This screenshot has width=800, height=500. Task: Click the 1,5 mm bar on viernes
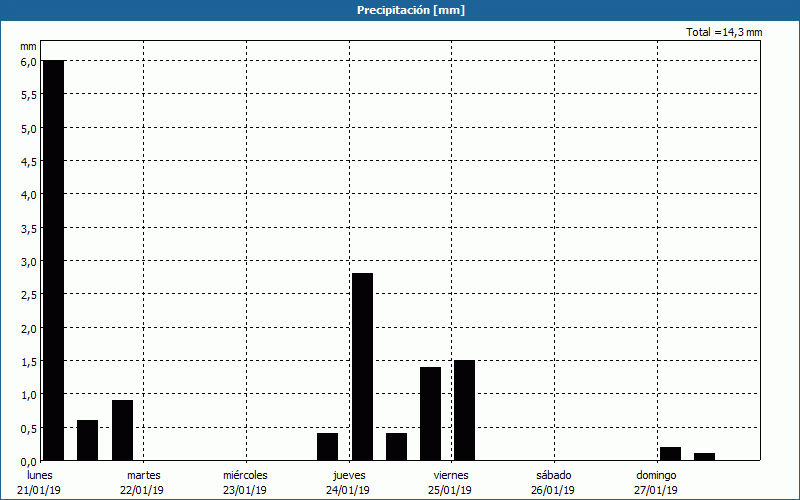(464, 410)
